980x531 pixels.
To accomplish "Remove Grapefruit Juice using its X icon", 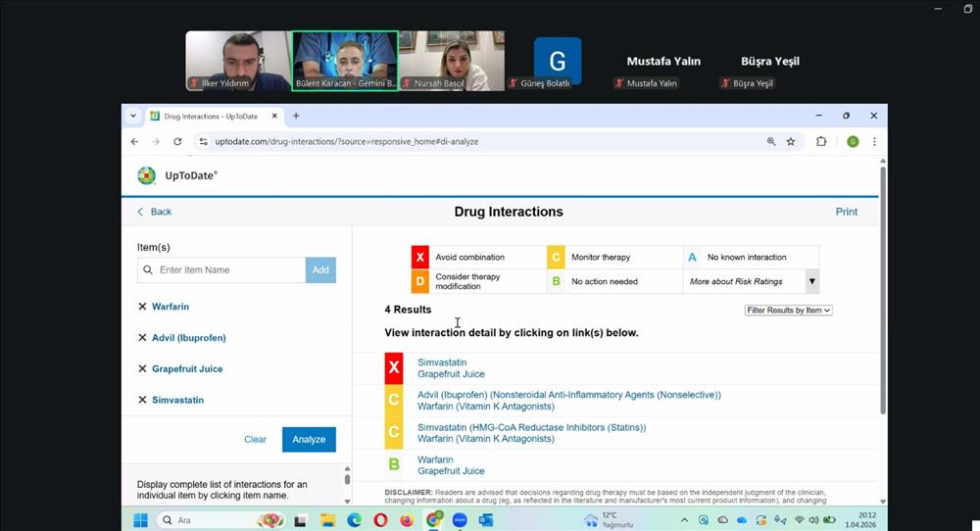I will coord(143,369).
